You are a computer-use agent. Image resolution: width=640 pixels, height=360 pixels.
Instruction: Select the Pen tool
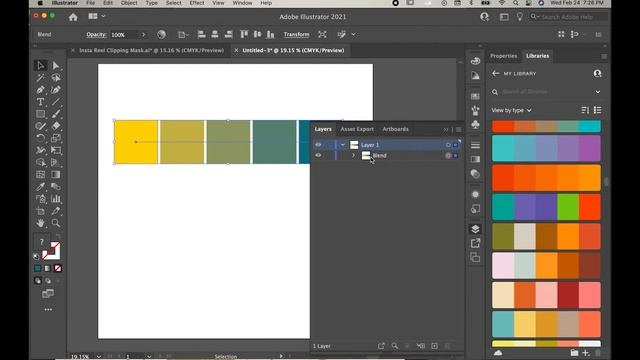[x=40, y=90]
